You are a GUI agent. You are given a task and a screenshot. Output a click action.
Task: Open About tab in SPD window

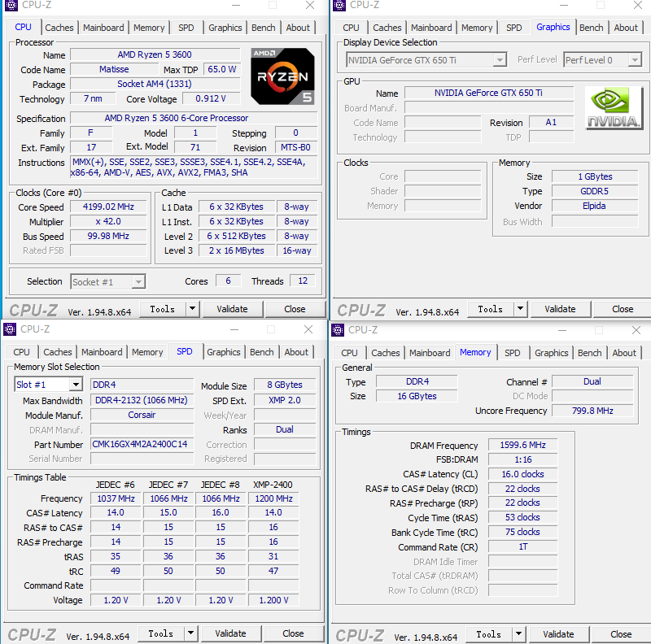pos(296,352)
